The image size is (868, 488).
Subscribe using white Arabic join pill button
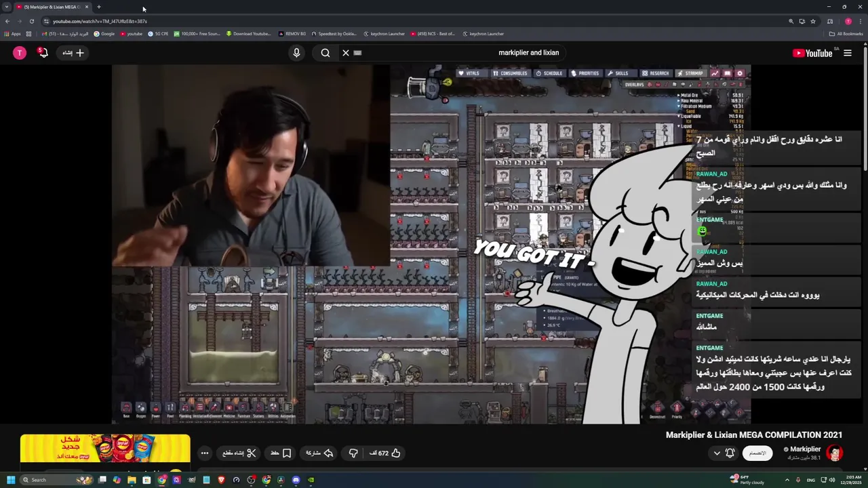(757, 453)
